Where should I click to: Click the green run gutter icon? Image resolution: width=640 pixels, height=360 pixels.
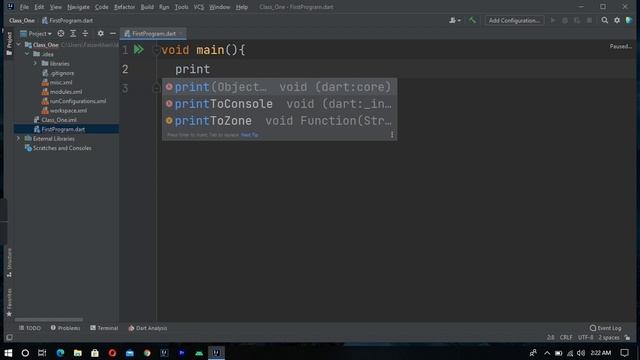click(x=139, y=50)
